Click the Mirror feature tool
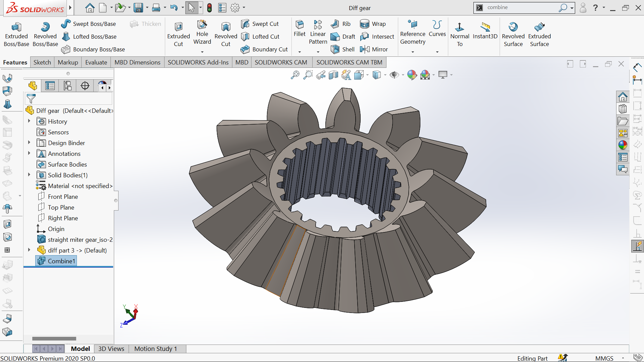The height and width of the screenshot is (362, 644). tap(365, 49)
